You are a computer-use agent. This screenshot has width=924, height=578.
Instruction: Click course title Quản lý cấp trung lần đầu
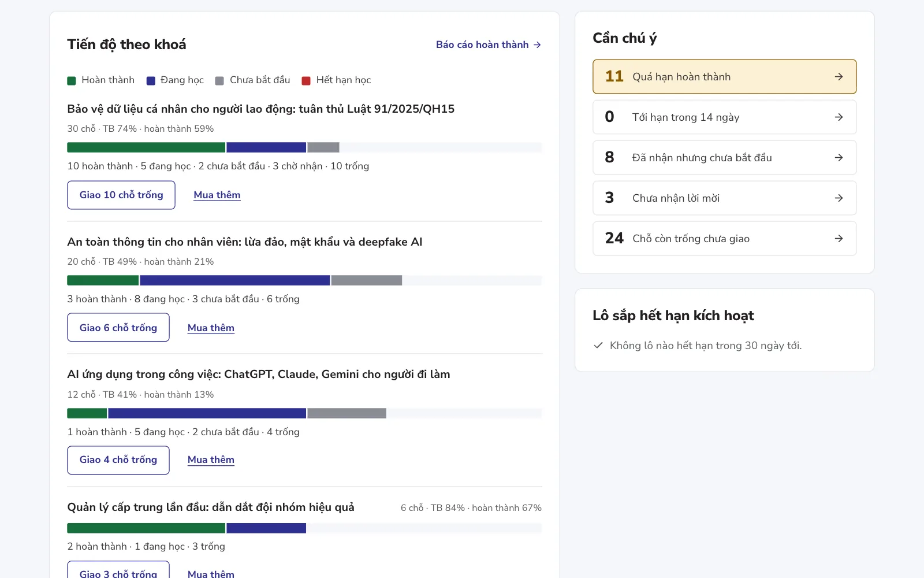[x=211, y=507]
